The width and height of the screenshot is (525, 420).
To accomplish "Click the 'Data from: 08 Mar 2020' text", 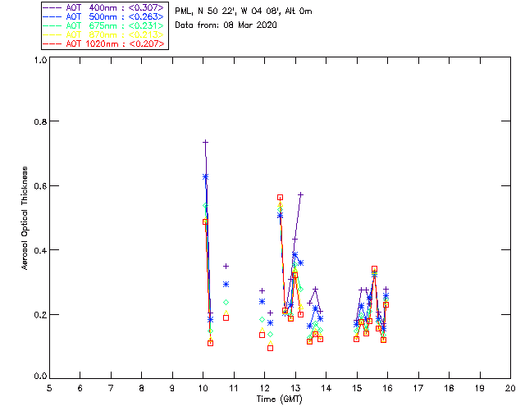I will click(226, 25).
